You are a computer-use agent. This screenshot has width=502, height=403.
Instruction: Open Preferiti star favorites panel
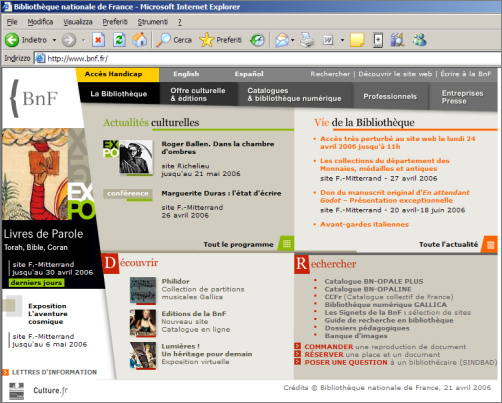[206, 40]
